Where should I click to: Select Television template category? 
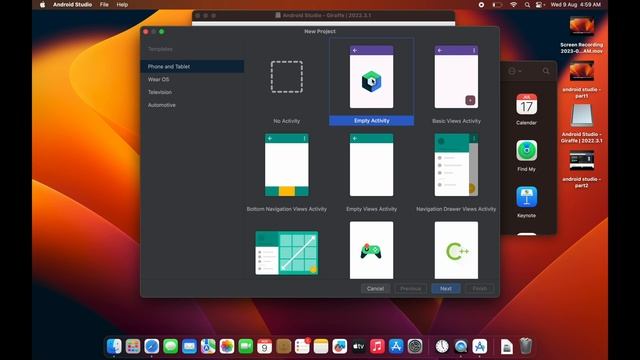pyautogui.click(x=192, y=92)
